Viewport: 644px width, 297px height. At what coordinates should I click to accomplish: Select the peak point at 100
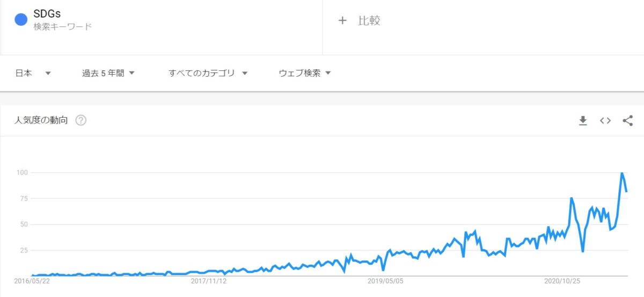click(x=622, y=173)
